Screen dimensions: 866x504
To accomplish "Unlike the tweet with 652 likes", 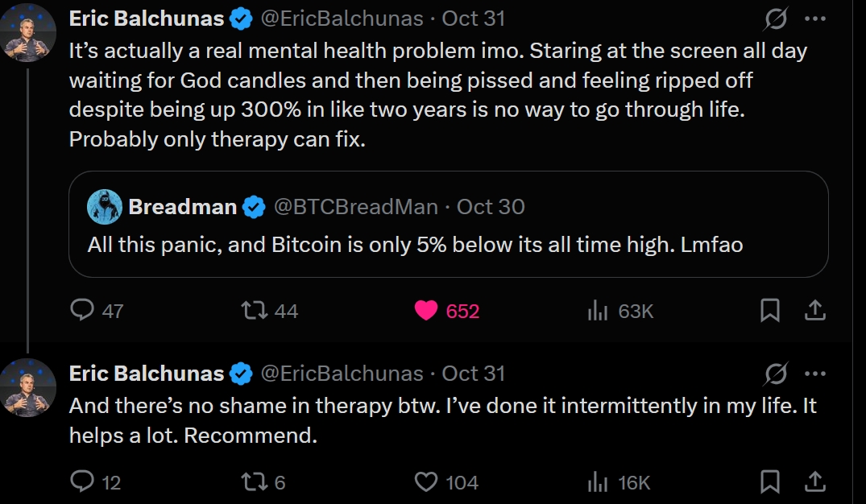I will 426,310.
